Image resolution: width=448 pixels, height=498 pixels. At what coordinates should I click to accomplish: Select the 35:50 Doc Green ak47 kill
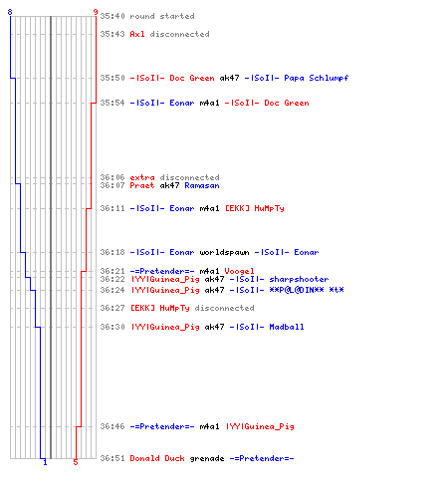224,78
